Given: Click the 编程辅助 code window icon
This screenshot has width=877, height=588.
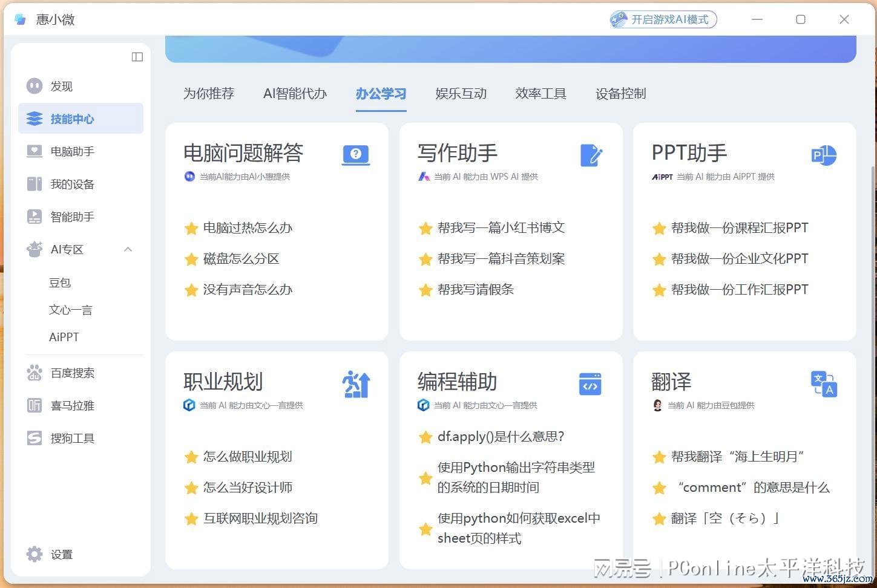Looking at the screenshot, I should pos(590,384).
